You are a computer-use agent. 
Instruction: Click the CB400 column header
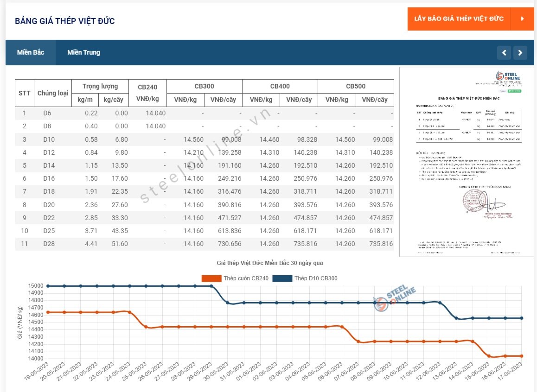click(280, 86)
